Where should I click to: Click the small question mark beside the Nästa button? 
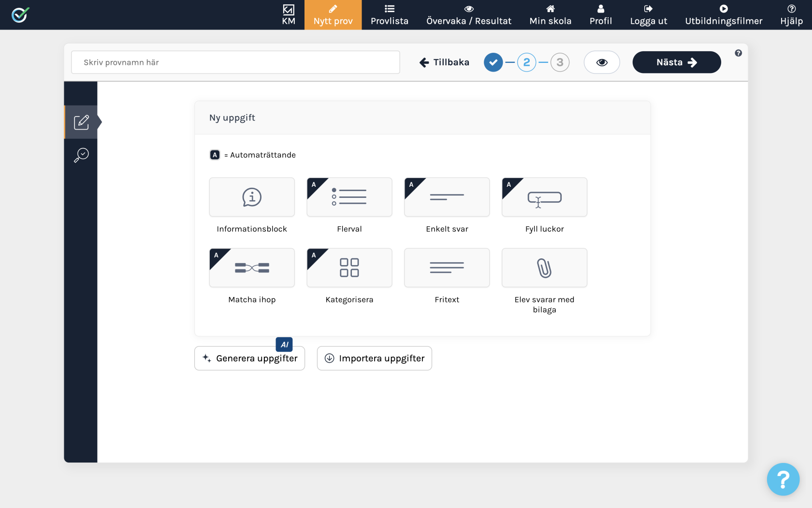tap(739, 53)
